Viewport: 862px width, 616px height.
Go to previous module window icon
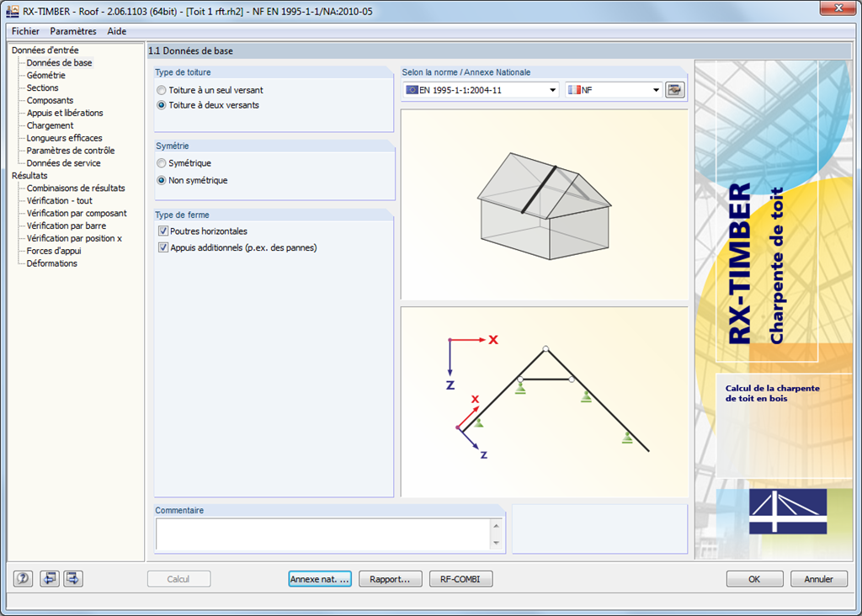[50, 579]
